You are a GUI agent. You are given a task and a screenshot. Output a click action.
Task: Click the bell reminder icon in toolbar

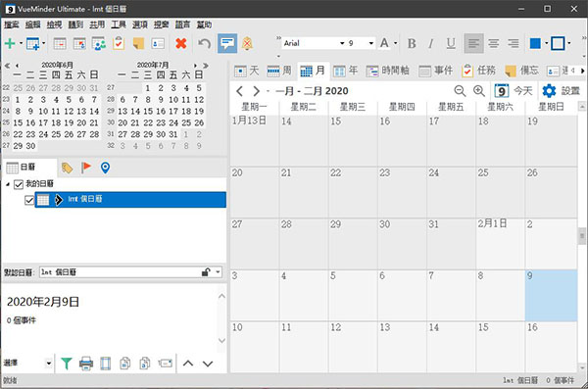(x=247, y=43)
